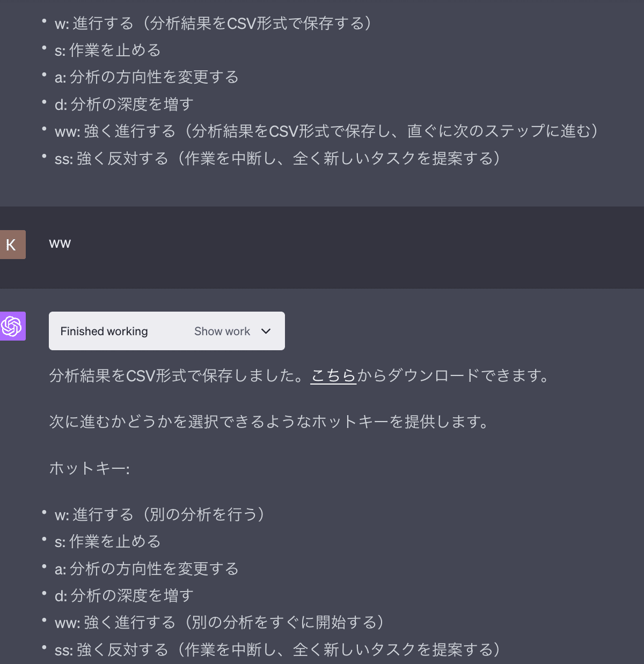Click d: 分析の深度を増す in the earlier reply

(124, 104)
